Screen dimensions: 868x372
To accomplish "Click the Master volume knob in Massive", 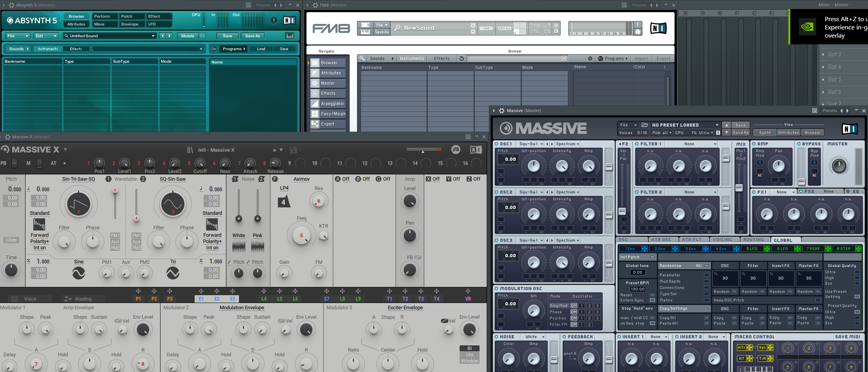I will [x=839, y=166].
